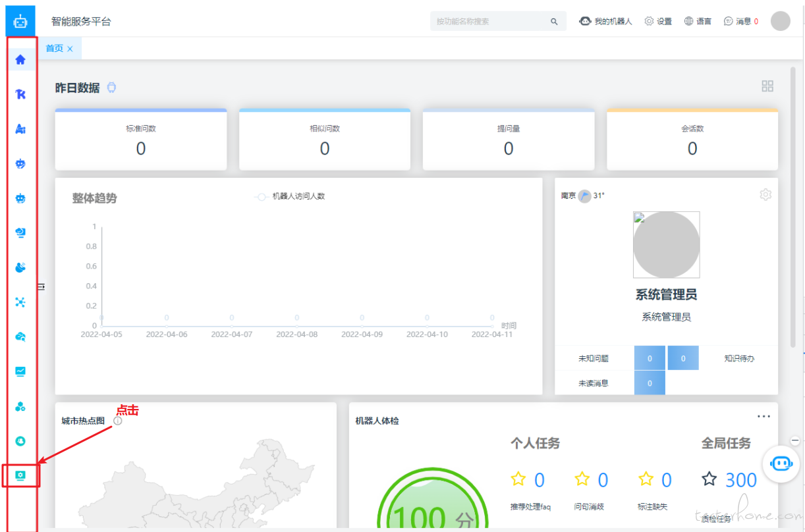Open the satellite planet icon in the sidebar
This screenshot has width=805, height=532.
click(20, 267)
